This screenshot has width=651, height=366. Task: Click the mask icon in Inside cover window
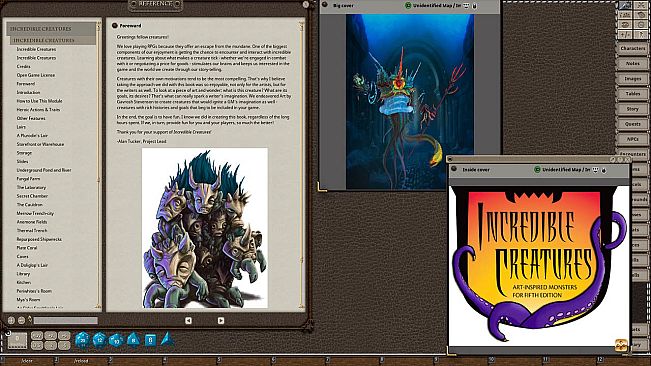pos(595,170)
